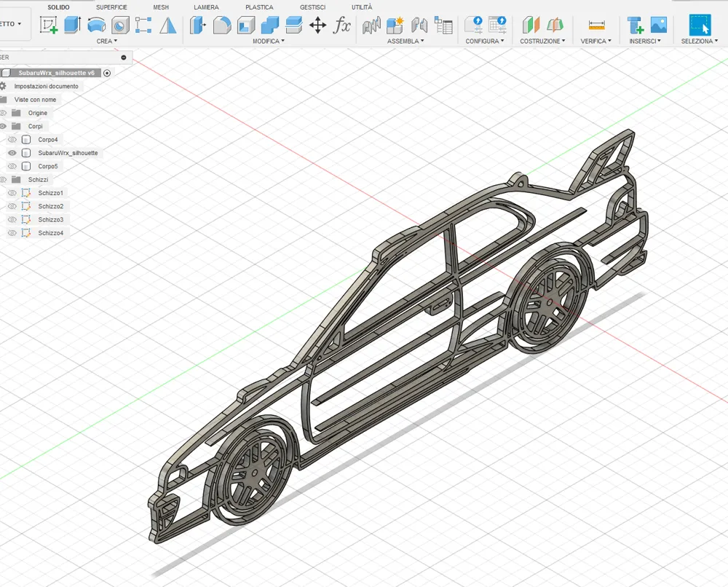Image resolution: width=728 pixels, height=587 pixels.
Task: Select the Viste con nome item
Action: [x=35, y=99]
